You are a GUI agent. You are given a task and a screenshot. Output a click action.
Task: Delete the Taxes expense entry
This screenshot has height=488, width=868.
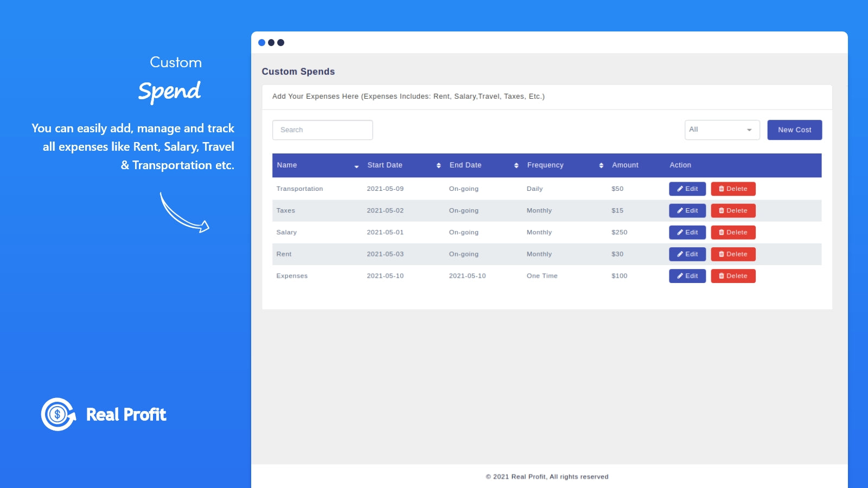pyautogui.click(x=733, y=210)
